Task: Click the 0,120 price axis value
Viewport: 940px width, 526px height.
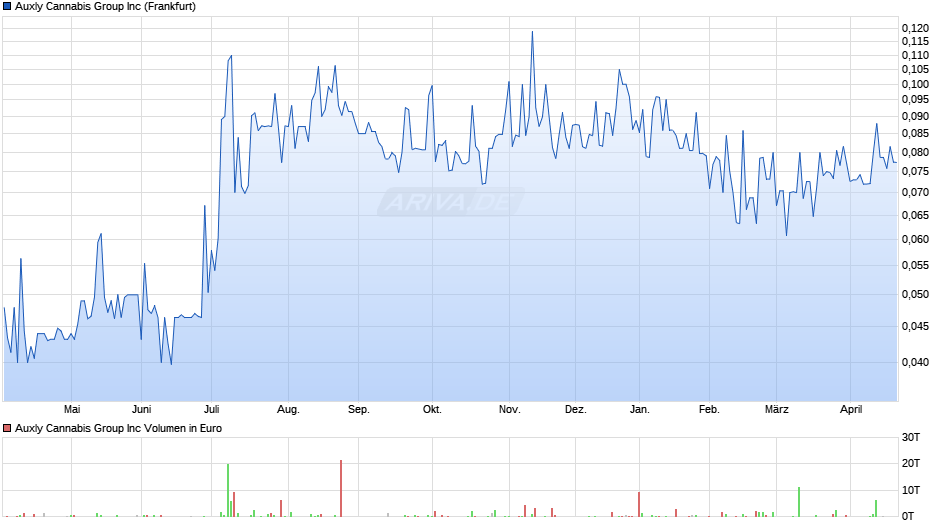Action: [x=915, y=28]
